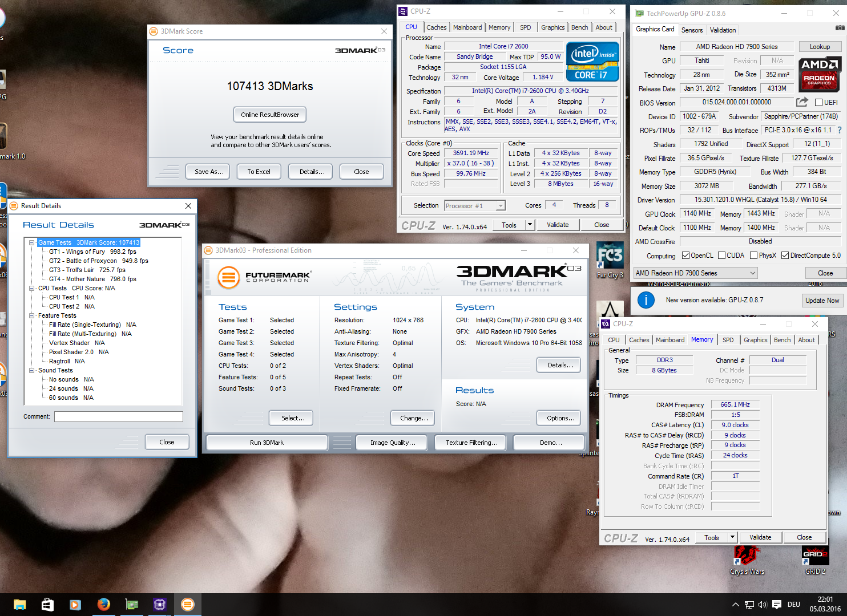Screen dimensions: 847x616
Task: Open Tools dropdown arrow in CPU-Z Memory window
Action: [732, 537]
